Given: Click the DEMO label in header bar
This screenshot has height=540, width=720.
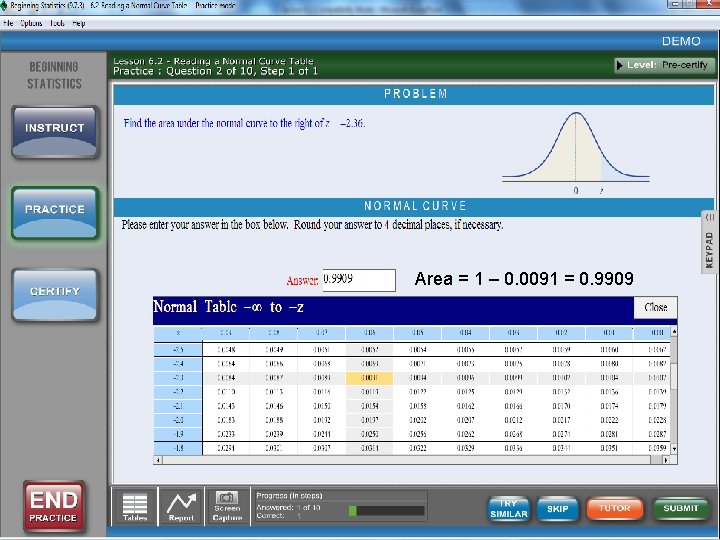Looking at the screenshot, I should (x=681, y=41).
